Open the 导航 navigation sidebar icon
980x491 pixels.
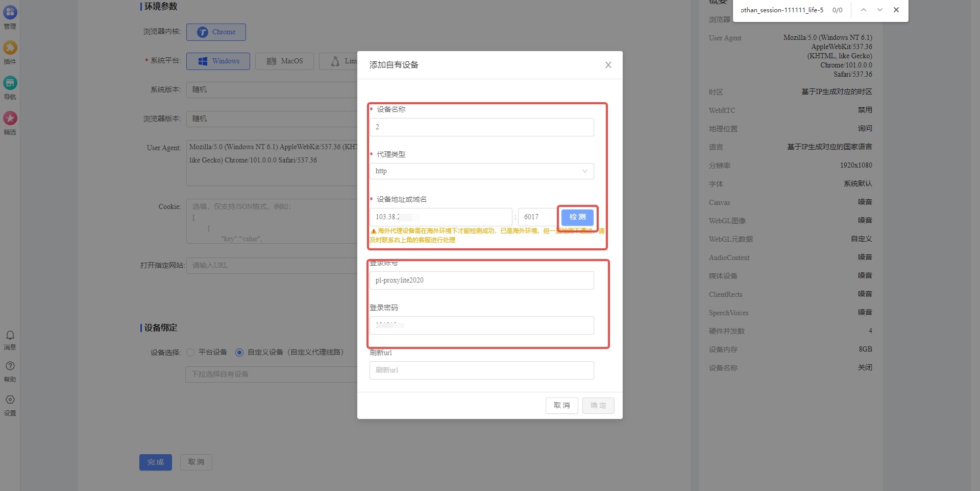[x=10, y=83]
